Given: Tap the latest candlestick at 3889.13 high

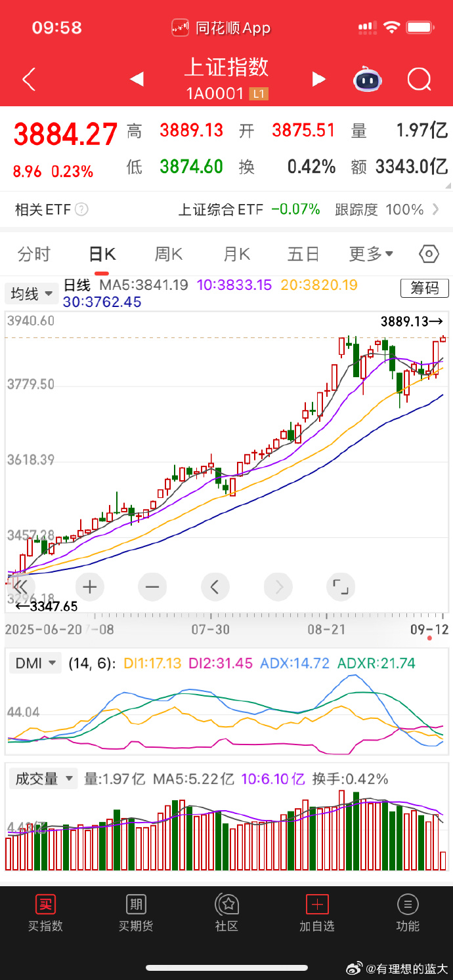Looking at the screenshot, I should (x=443, y=338).
